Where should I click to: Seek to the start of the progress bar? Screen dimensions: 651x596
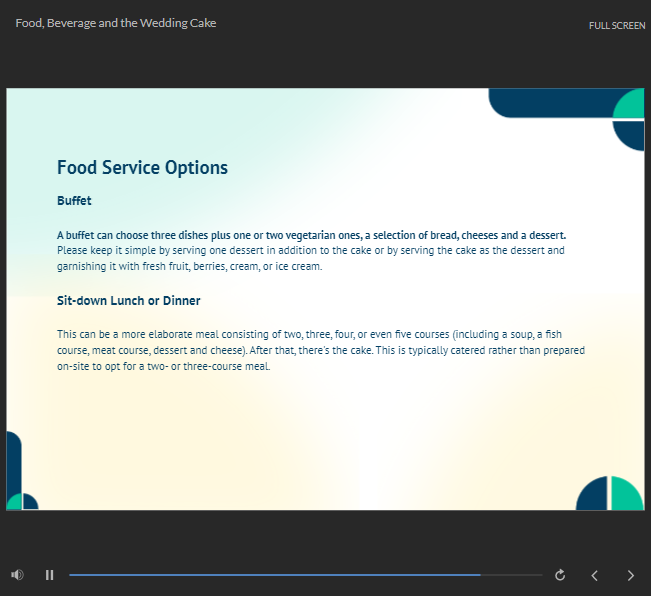[x=71, y=575]
